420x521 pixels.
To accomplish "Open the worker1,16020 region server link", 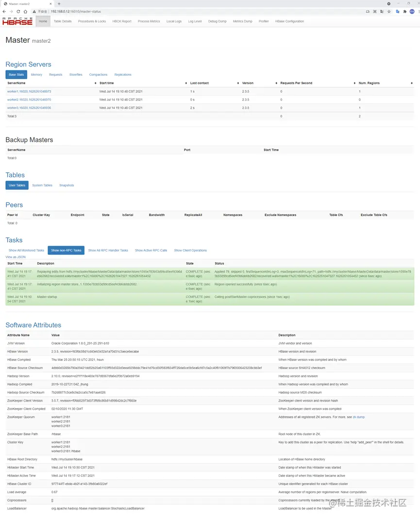I will pos(29,91).
